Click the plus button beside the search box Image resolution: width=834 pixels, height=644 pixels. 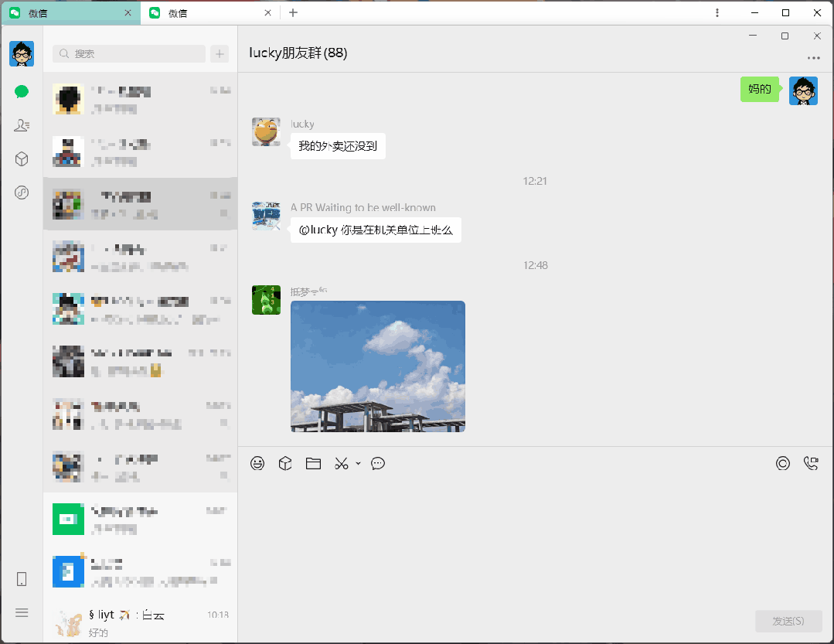[x=220, y=53]
